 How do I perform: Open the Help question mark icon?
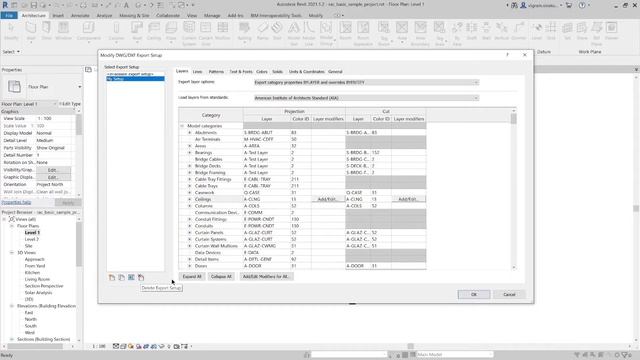click(582, 5)
